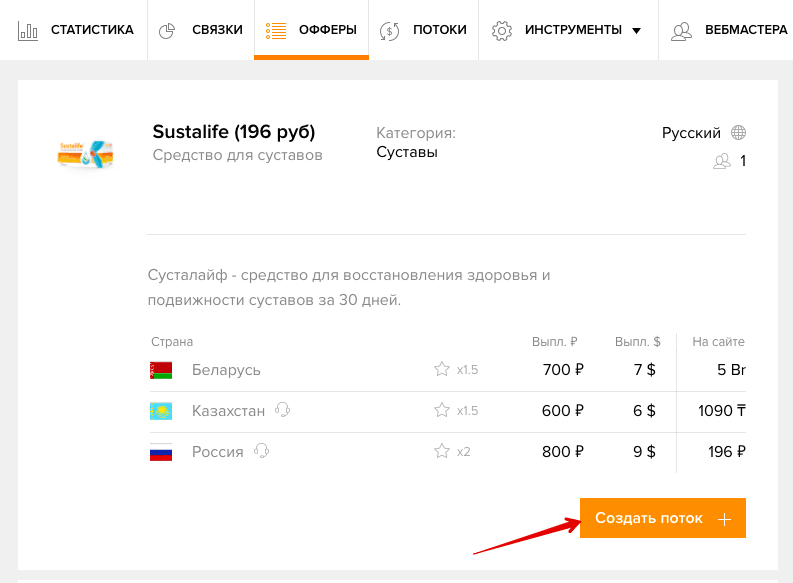Click the 1090 ₸ site price

pos(722,411)
